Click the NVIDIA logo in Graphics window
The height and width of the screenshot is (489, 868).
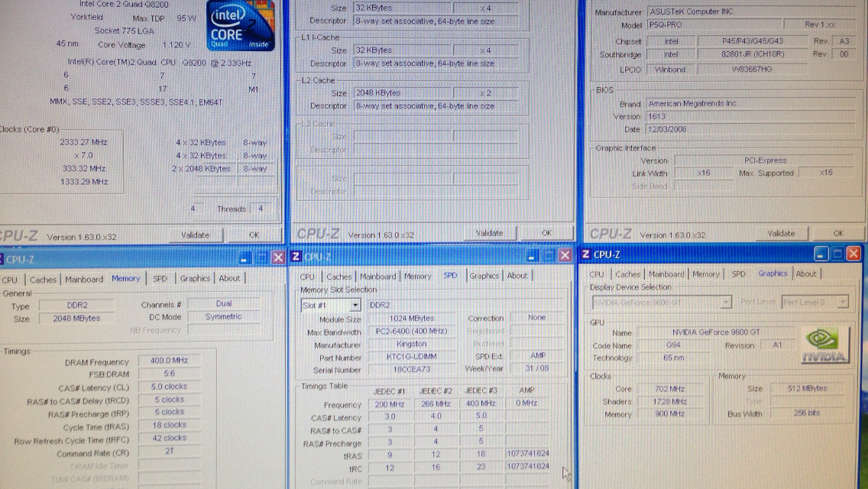824,345
